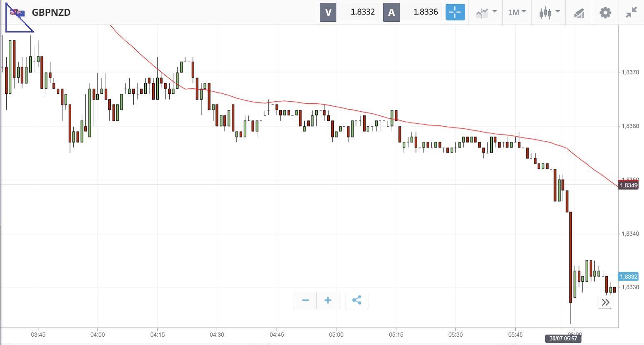Click the 1,8349 crosshair price label
This screenshot has height=345, width=644.
tap(629, 185)
